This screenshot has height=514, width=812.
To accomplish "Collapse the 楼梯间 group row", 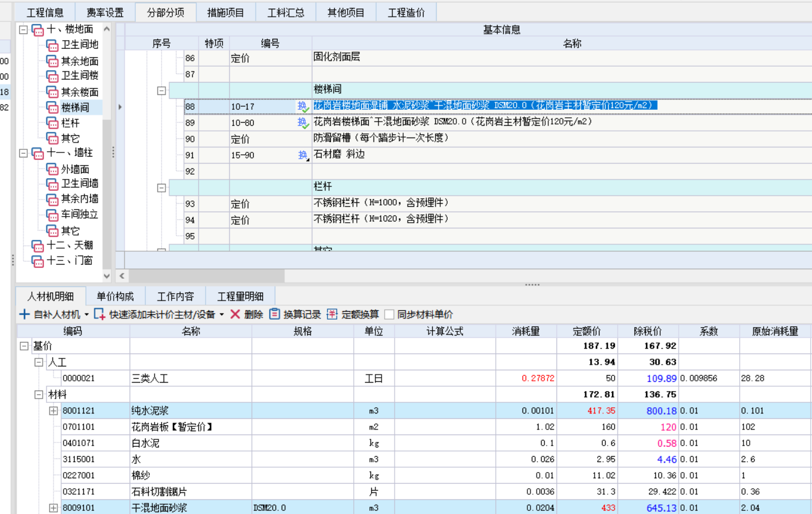I will (161, 91).
